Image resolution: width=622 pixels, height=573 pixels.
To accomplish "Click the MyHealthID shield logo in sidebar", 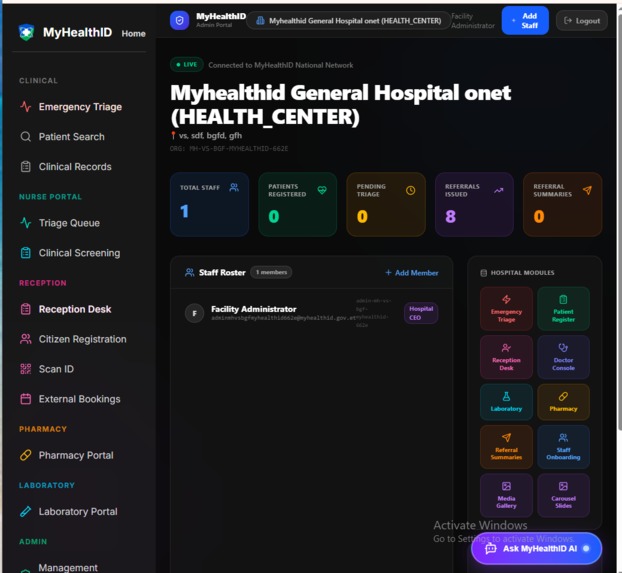I will coord(26,32).
